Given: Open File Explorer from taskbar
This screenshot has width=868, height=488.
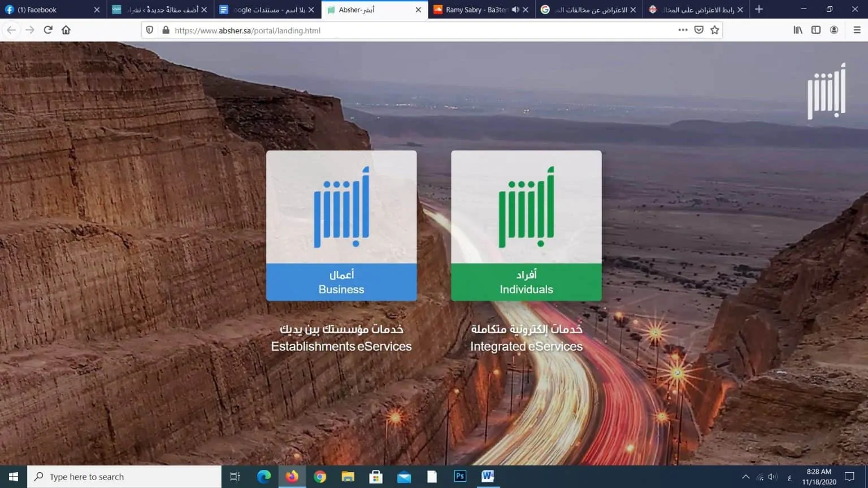Looking at the screenshot, I should click(348, 477).
